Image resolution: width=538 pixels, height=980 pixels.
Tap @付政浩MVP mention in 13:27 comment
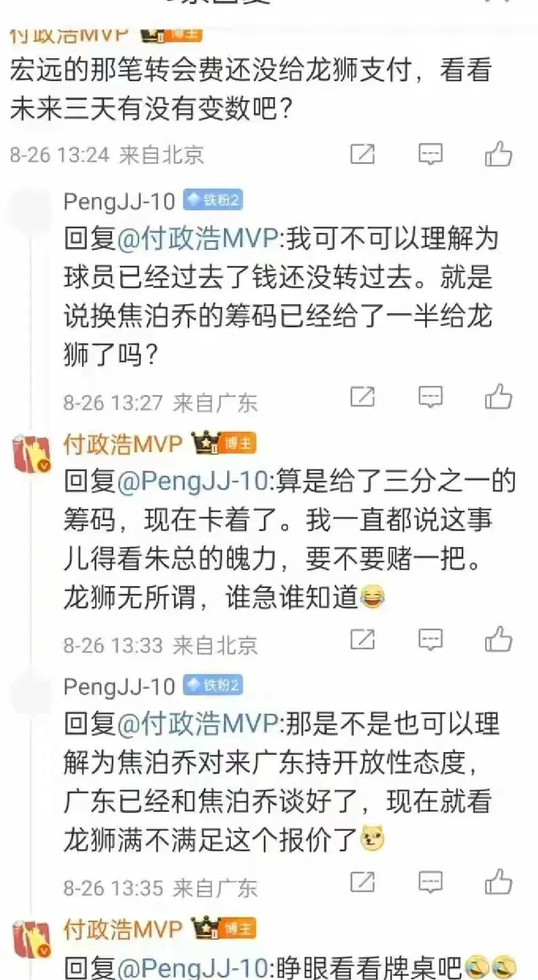[x=197, y=238]
